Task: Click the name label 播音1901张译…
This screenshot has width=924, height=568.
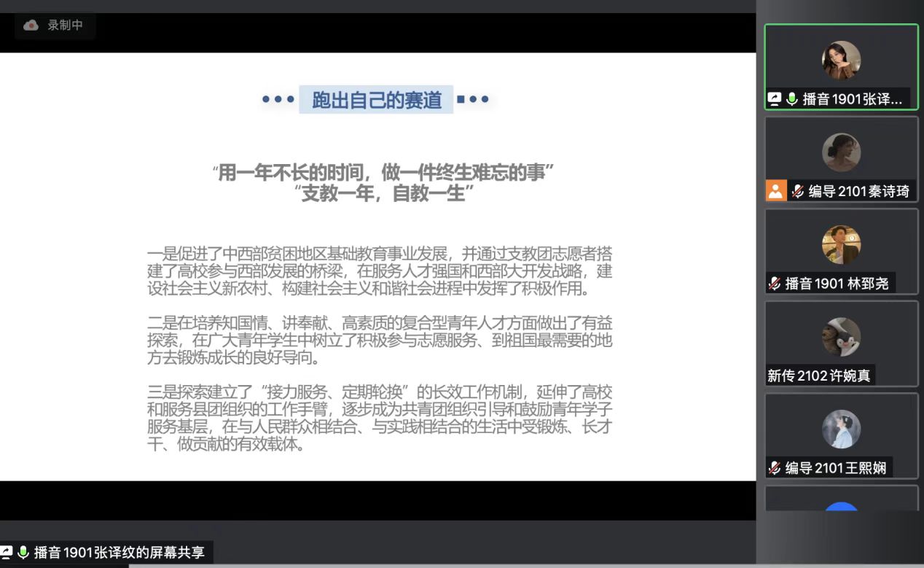Action: pos(853,100)
